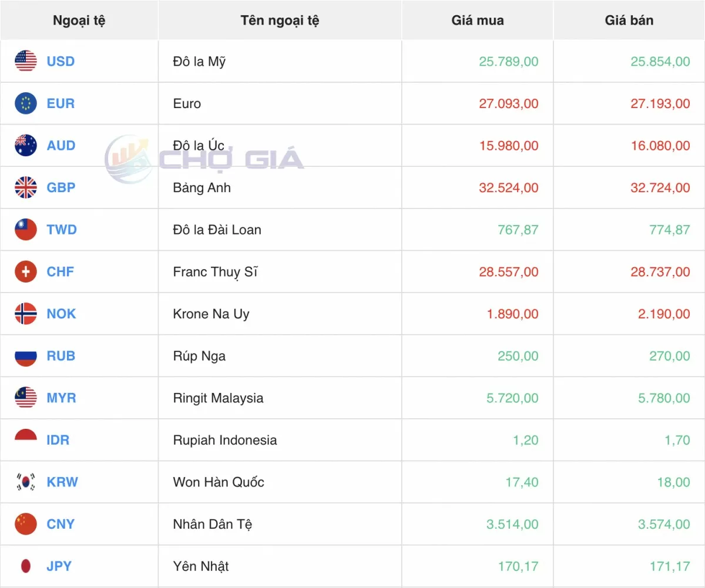This screenshot has width=705, height=588.
Task: Click the China flag icon
Action: coord(26,524)
